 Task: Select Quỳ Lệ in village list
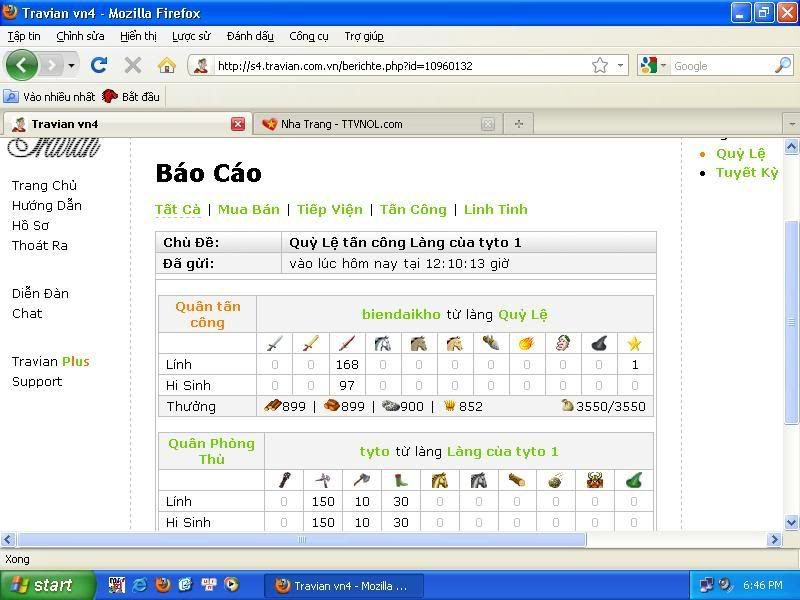[x=741, y=154]
